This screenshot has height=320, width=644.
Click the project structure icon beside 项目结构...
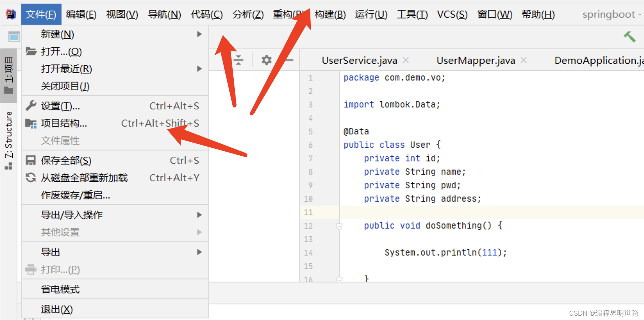coord(31,123)
